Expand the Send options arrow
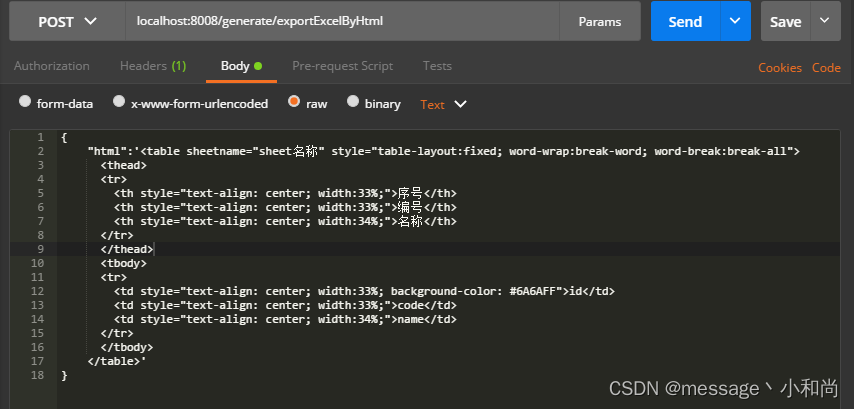 tap(735, 21)
